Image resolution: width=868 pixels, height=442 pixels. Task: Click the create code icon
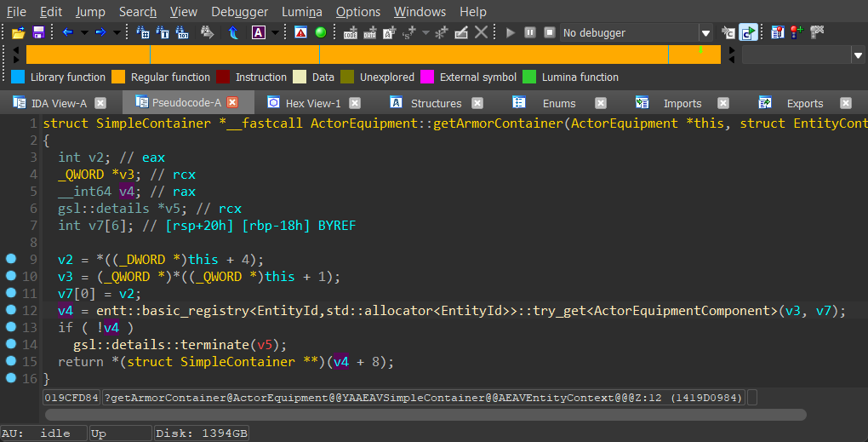point(350,32)
